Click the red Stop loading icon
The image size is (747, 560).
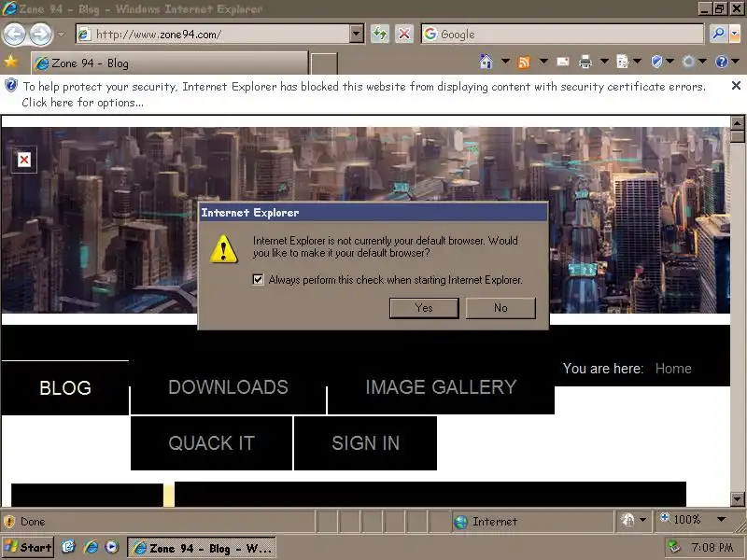point(404,35)
